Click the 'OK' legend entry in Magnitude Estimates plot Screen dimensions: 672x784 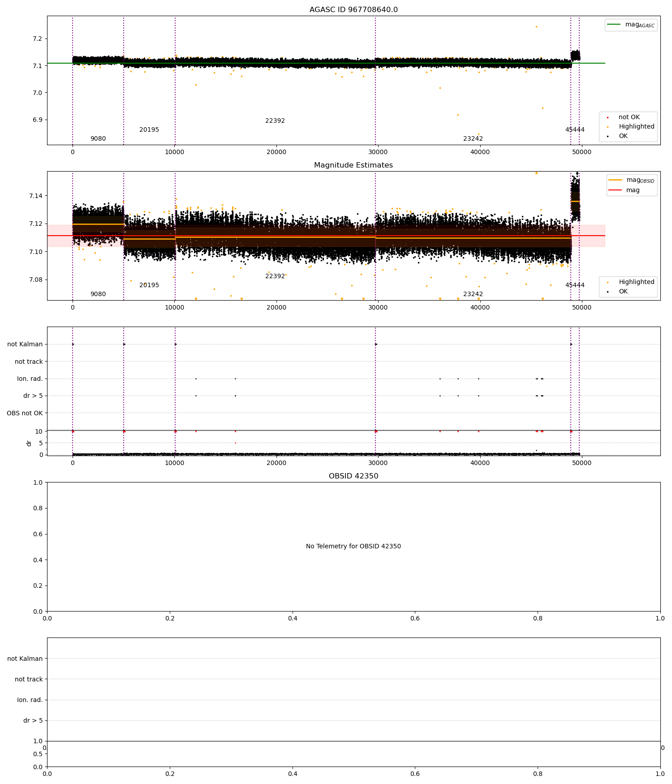623,292
